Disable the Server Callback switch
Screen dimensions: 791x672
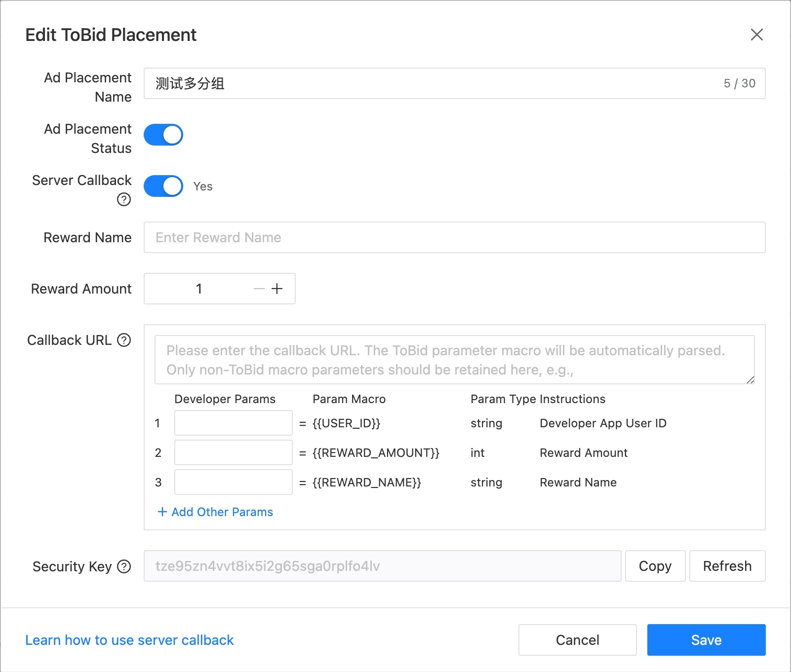click(163, 186)
